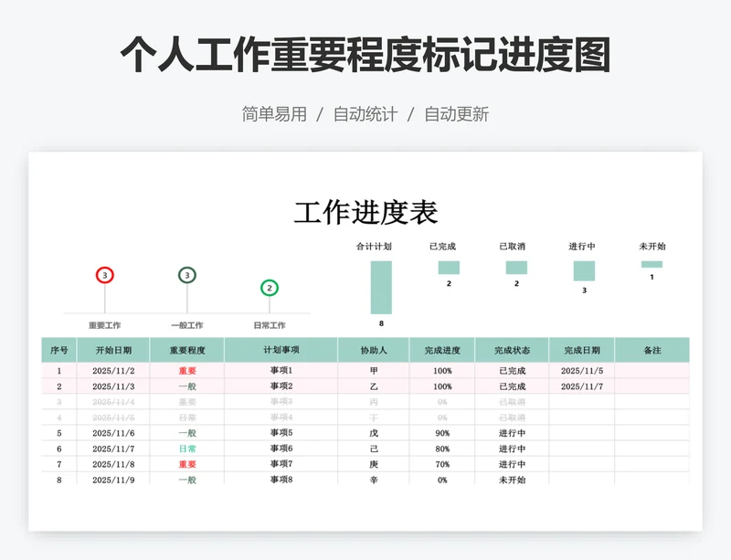The image size is (731, 560).
Task: Click the assistant cell 庚
Action: click(x=374, y=464)
